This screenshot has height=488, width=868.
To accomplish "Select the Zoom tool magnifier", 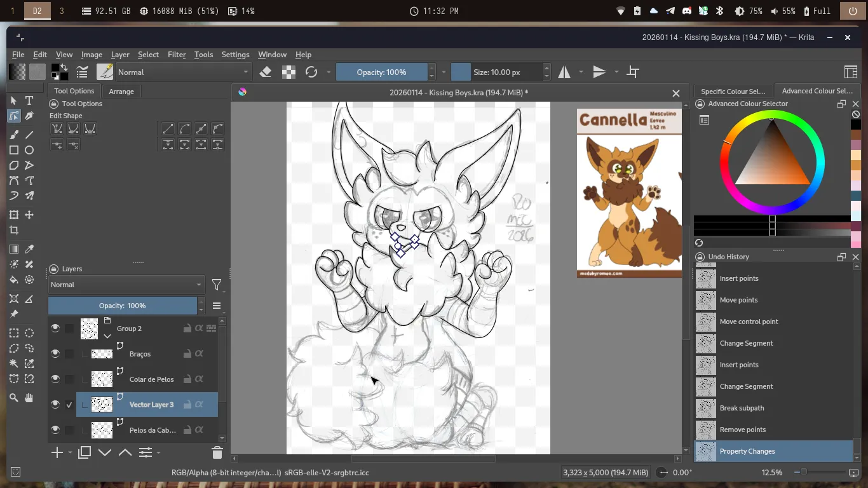I will pos(14,398).
